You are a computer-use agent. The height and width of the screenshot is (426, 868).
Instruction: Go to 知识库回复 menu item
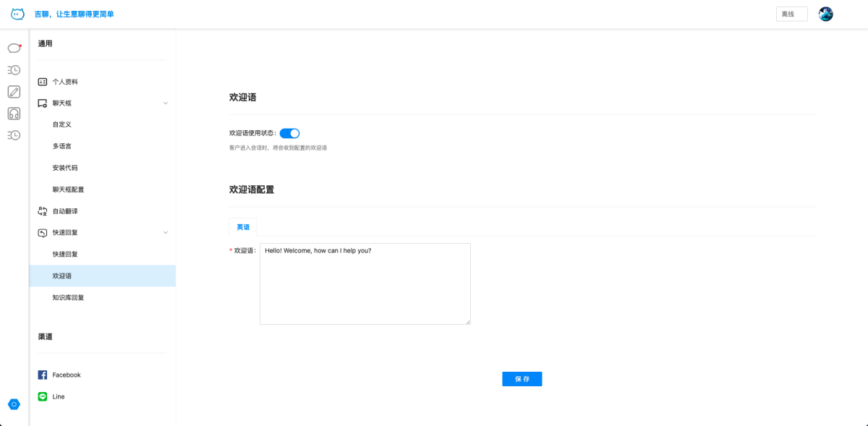tap(68, 297)
